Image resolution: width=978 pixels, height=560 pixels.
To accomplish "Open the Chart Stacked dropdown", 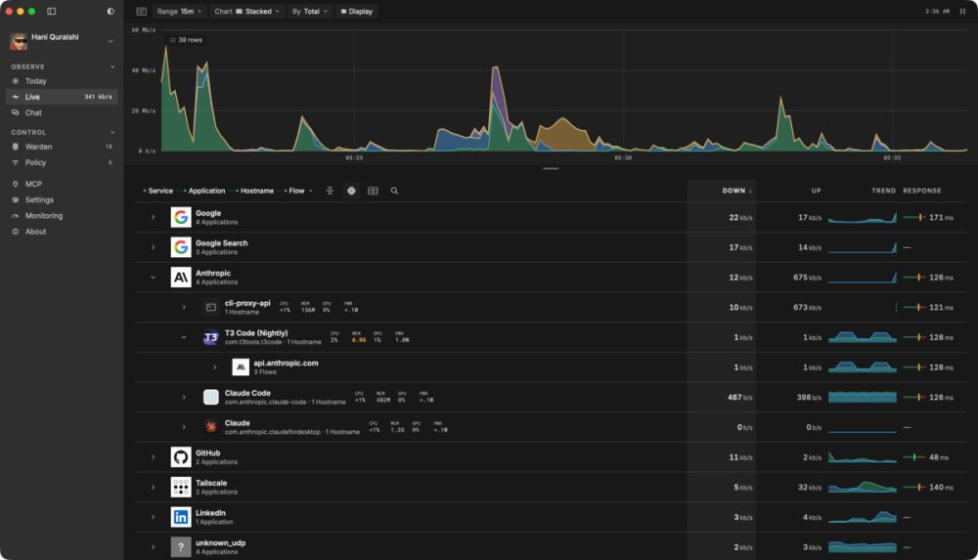I will pos(247,11).
